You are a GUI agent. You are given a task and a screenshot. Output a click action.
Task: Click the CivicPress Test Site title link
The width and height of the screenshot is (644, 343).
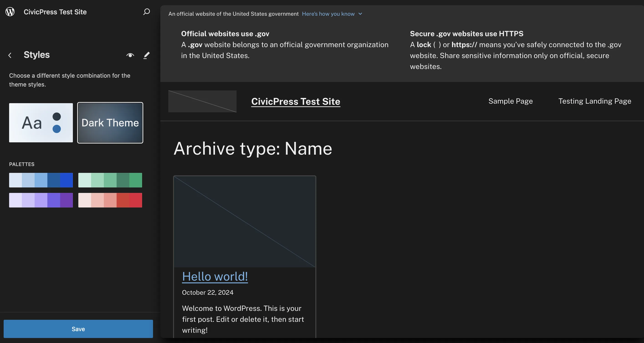(296, 102)
